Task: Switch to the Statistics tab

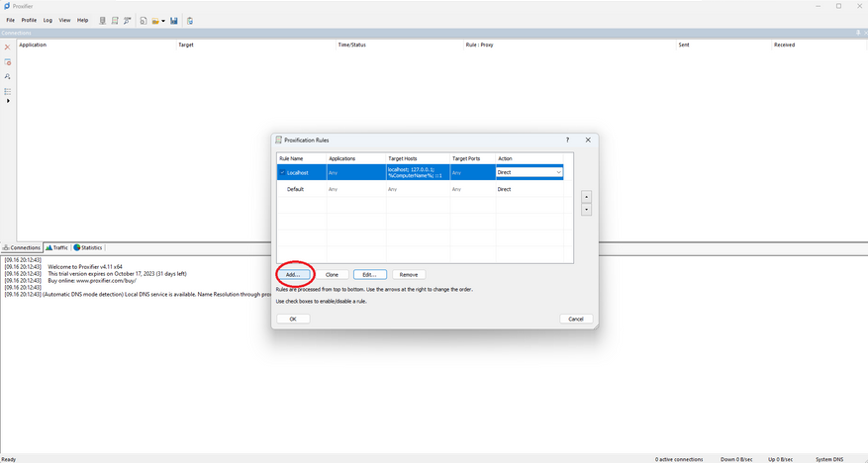Action: [88, 247]
